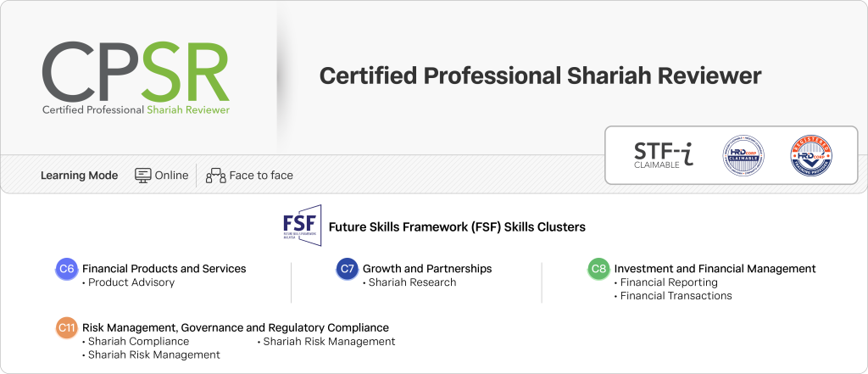Click Risk Management, Governance and Regulatory Compliance
The image size is (868, 374).
click(x=235, y=327)
